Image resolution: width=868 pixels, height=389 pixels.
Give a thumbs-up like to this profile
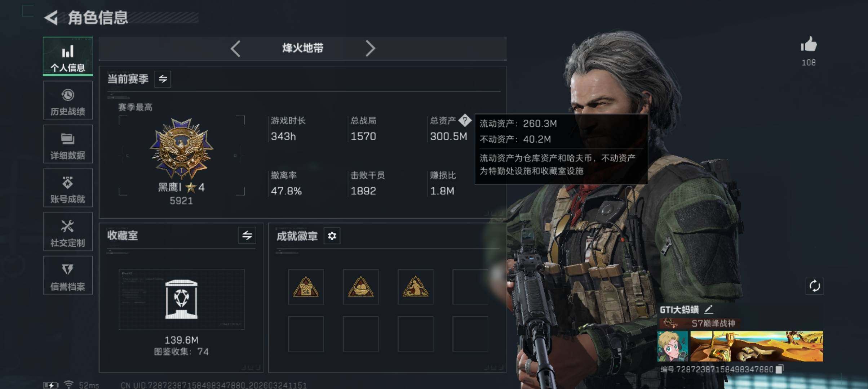809,45
